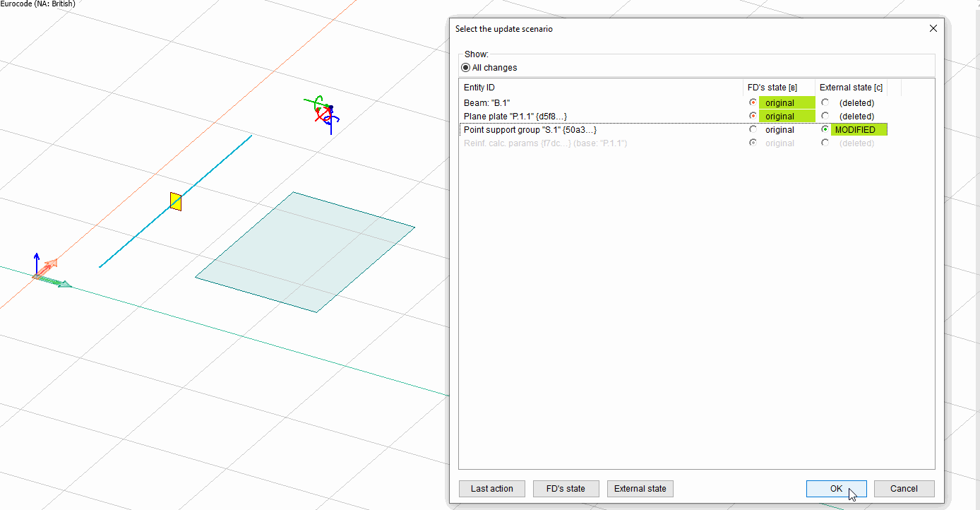Select the point support symbol in the model view

pos(323,114)
